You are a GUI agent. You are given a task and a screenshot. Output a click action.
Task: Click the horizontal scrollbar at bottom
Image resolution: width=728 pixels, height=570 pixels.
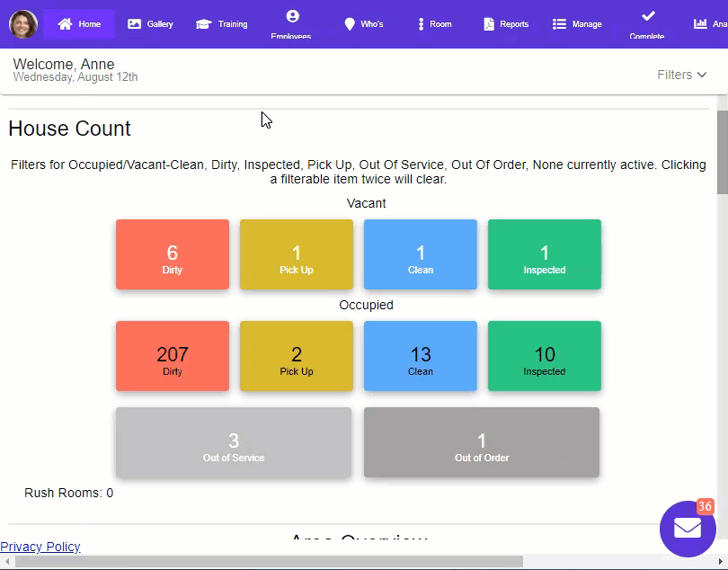click(270, 562)
